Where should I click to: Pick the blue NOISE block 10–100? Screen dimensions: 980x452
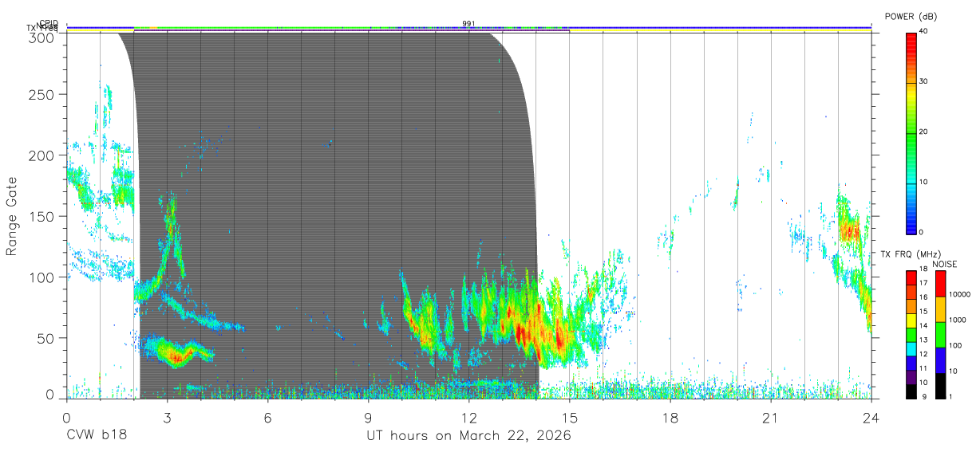[941, 360]
